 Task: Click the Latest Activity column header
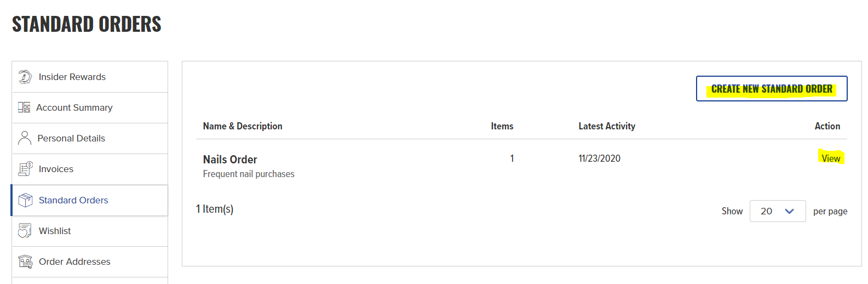point(607,126)
